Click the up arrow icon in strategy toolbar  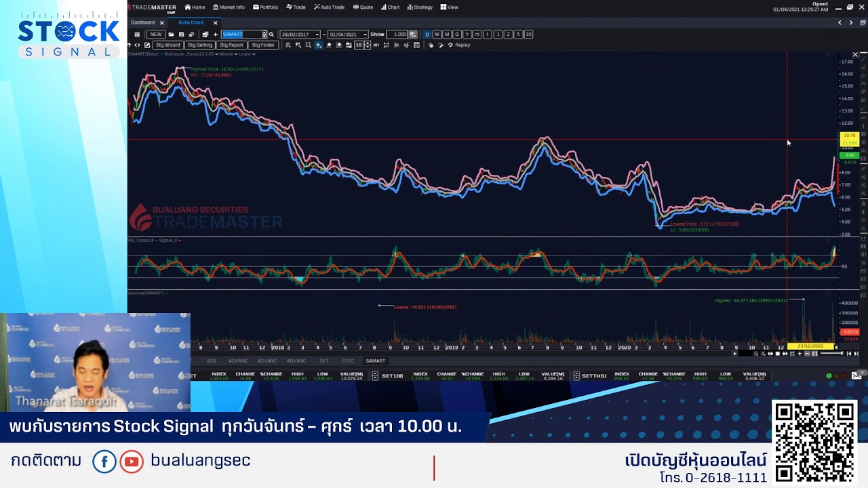[x=130, y=45]
